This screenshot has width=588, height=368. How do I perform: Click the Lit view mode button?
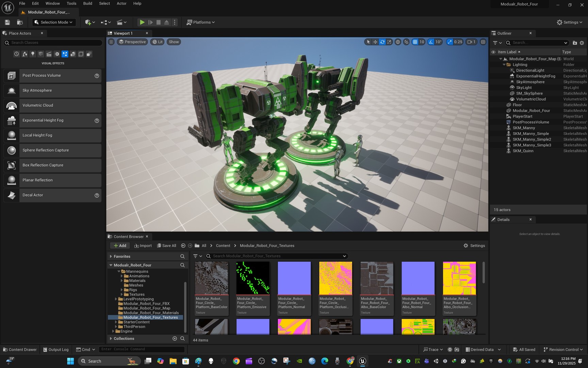point(157,42)
